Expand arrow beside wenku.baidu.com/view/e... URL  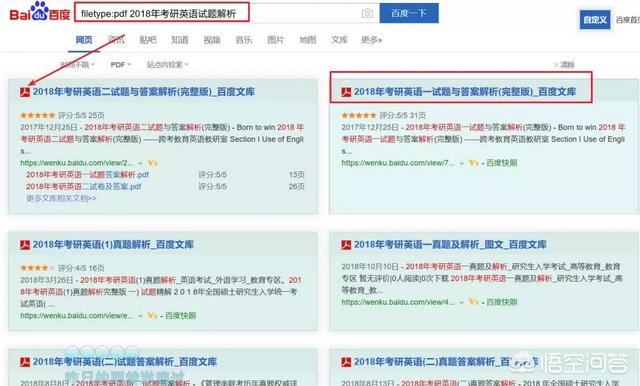coord(140,316)
